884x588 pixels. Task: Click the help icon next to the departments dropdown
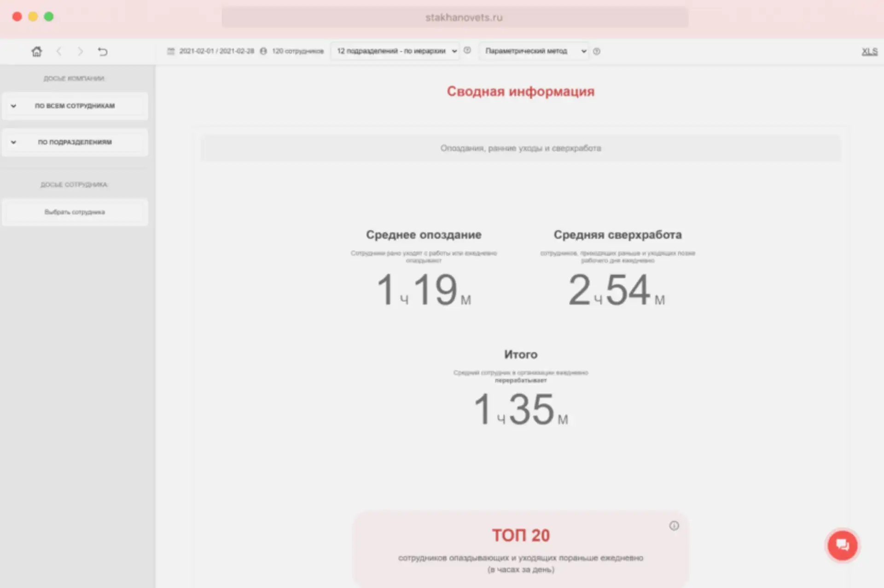point(467,51)
